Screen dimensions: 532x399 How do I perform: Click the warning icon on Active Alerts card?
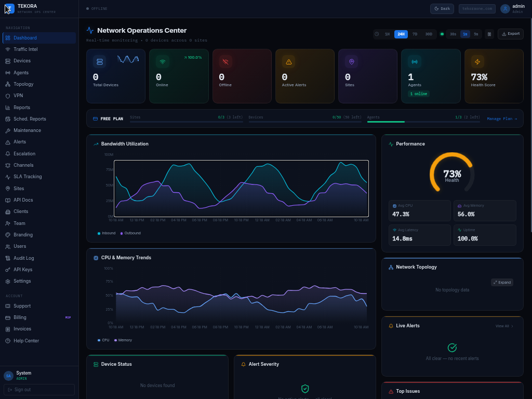pos(289,62)
